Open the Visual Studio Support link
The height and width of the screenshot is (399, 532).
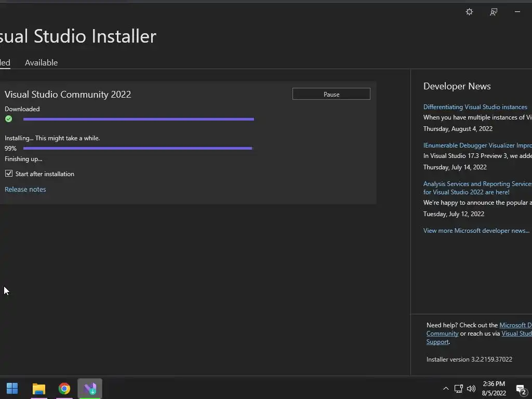517,334
